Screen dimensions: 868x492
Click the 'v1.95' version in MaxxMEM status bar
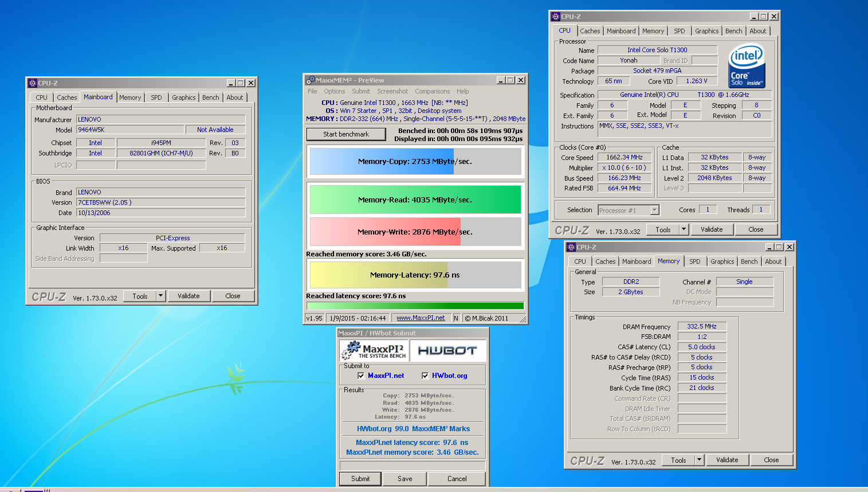click(314, 318)
